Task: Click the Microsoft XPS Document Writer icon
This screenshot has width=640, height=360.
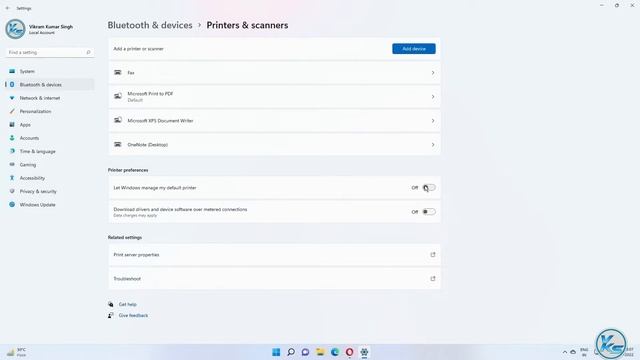Action: click(x=118, y=120)
